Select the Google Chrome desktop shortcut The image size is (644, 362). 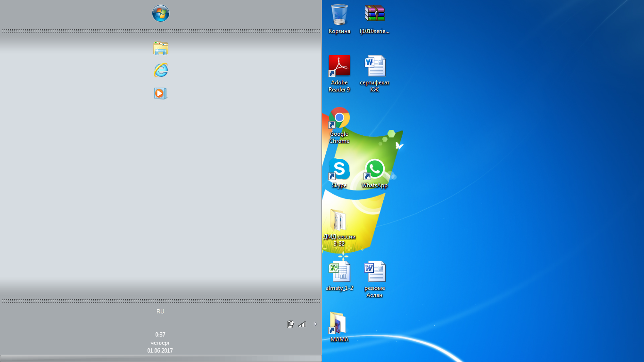pos(339,125)
